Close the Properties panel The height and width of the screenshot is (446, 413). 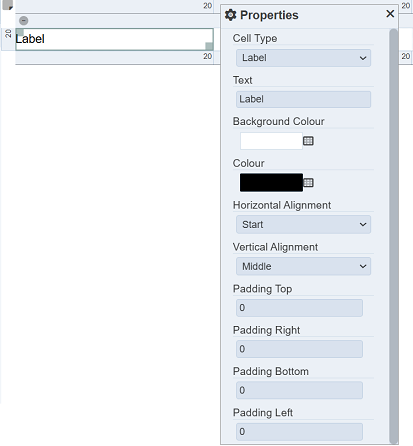click(x=390, y=14)
